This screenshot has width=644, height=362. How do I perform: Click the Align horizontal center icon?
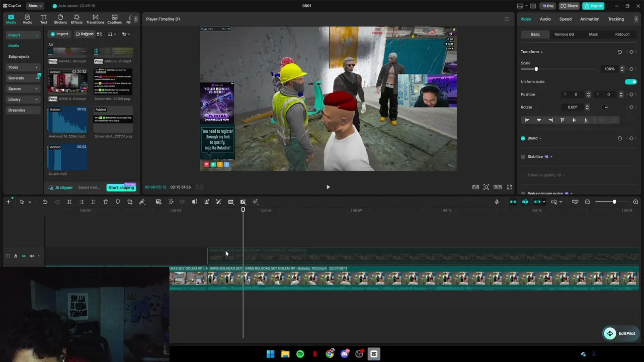[x=539, y=120]
